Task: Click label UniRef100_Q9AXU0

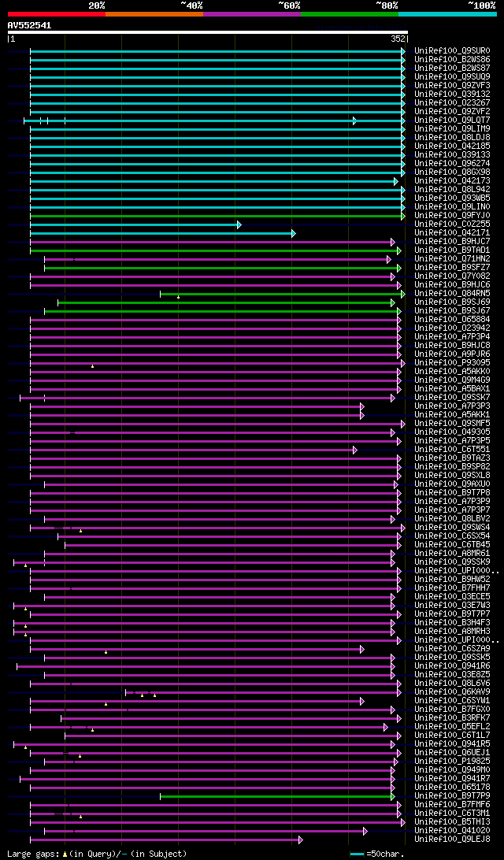Action: 453,484
